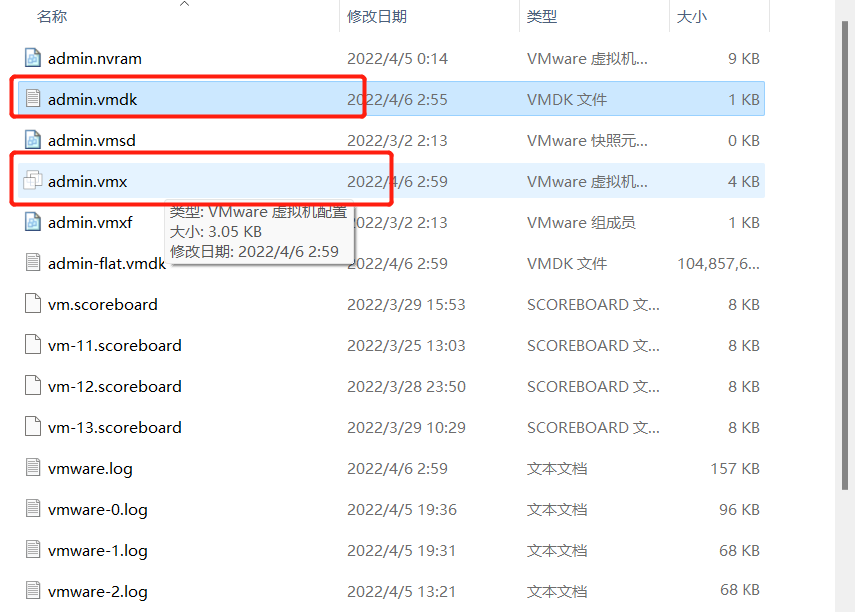This screenshot has width=855, height=612.
Task: Click the vmware-0.log file icon
Action: [31, 509]
